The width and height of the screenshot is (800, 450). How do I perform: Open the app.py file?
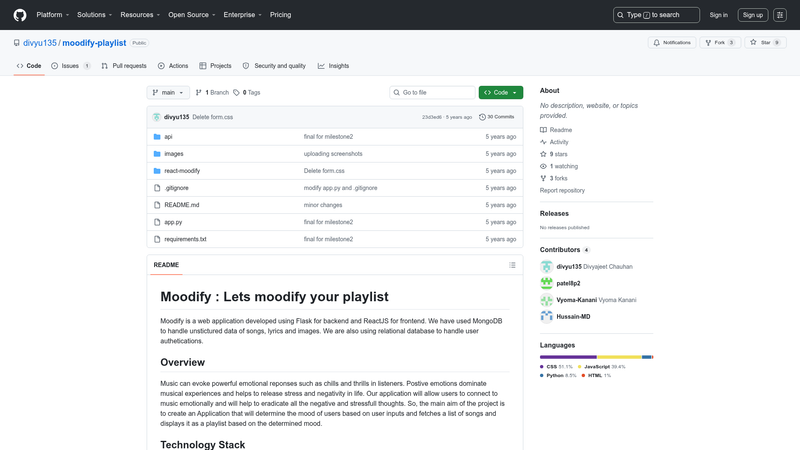173,222
